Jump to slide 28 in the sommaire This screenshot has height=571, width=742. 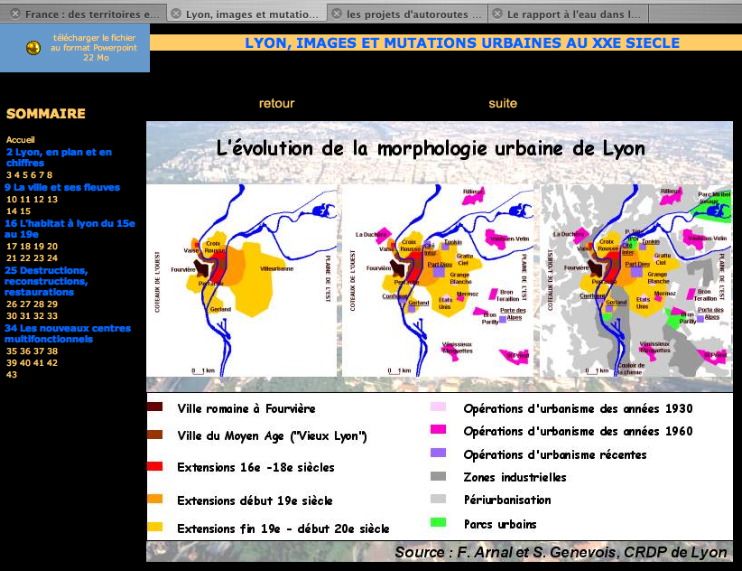[x=38, y=304]
